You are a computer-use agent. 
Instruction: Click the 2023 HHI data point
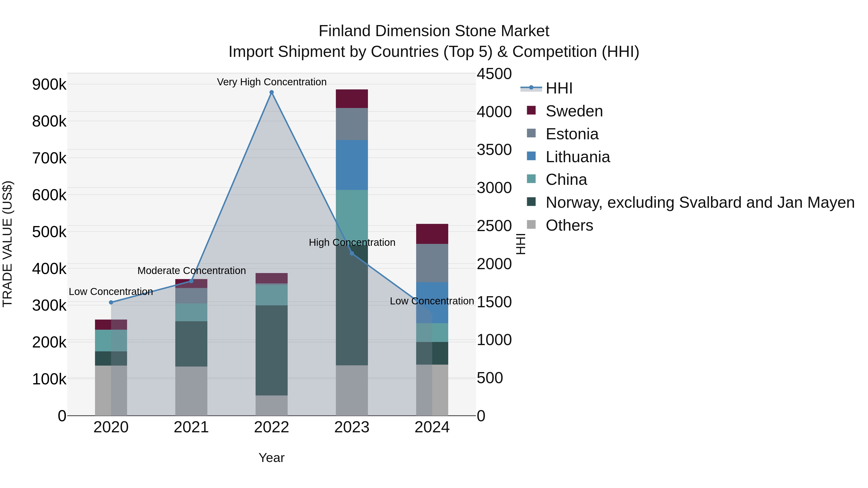click(x=352, y=253)
